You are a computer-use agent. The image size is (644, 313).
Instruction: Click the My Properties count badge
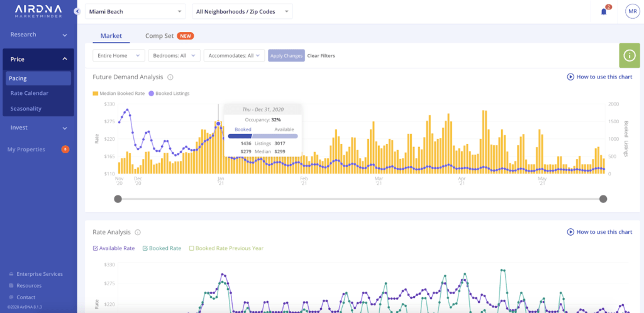point(65,150)
